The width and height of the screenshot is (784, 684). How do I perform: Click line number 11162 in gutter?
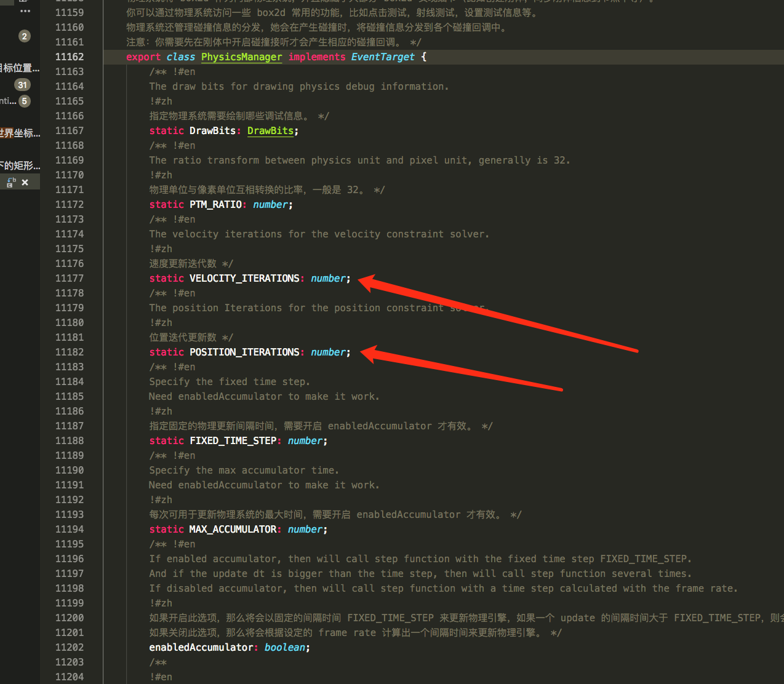[70, 57]
